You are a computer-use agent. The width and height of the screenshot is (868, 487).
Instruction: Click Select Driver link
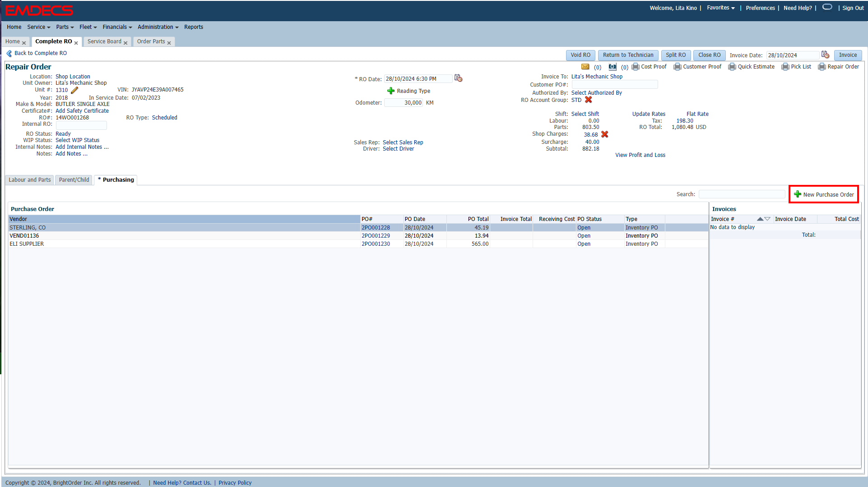398,149
